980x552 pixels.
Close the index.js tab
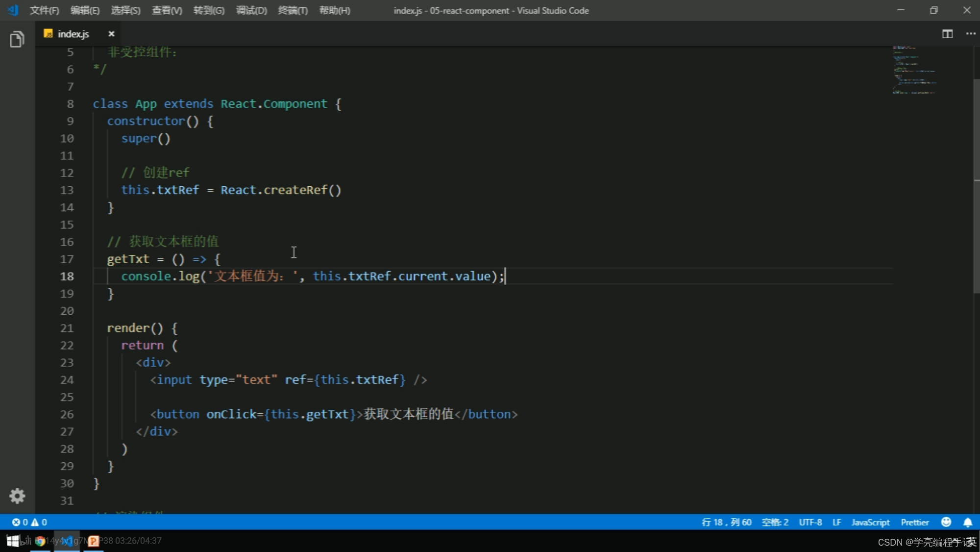click(x=111, y=34)
